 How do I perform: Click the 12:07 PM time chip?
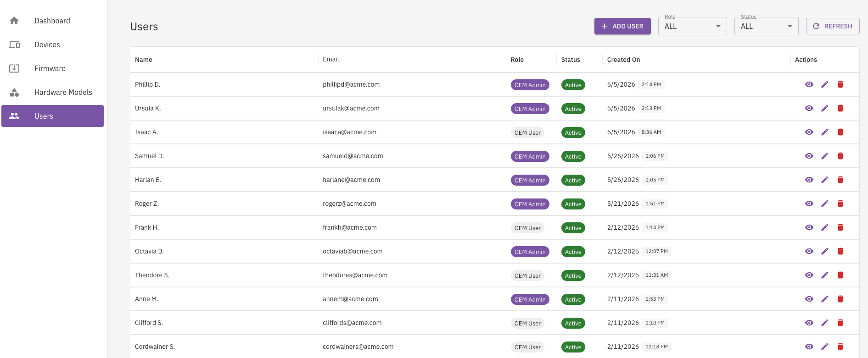click(x=656, y=251)
